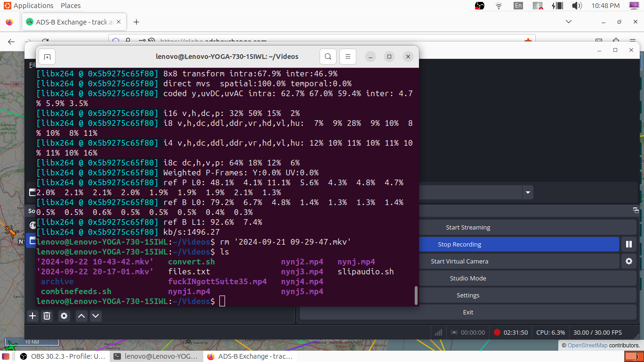Switch to the lenovo terminal taskbar entry
This screenshot has width=644, height=362.
156,356
